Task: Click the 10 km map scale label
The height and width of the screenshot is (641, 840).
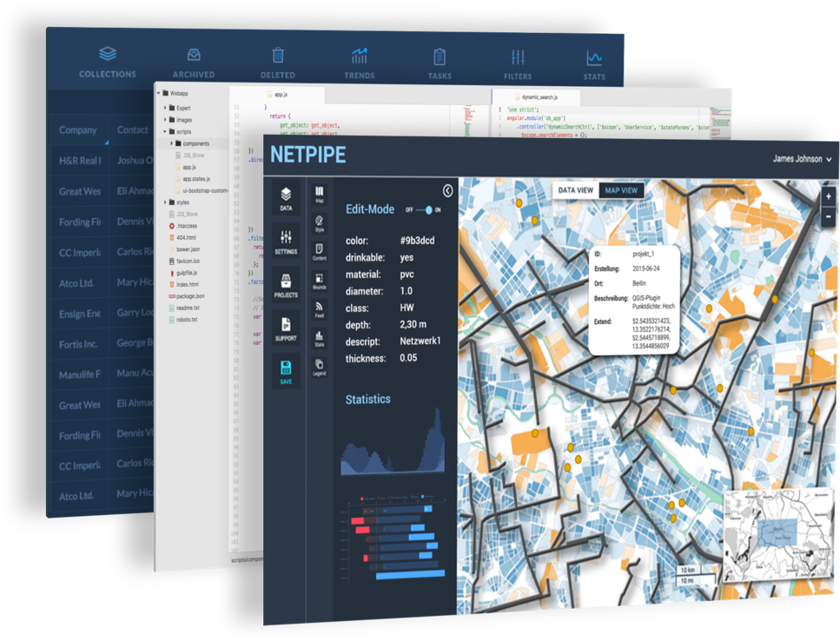Action: 687,571
